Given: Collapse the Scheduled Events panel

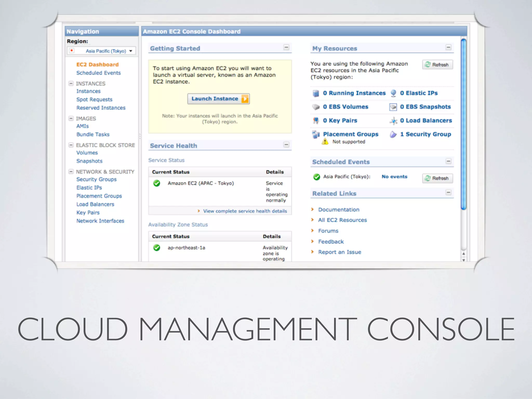Looking at the screenshot, I should [x=448, y=161].
